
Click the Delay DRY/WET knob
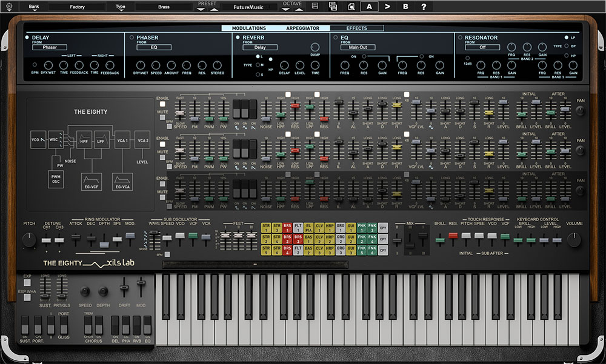coord(48,65)
